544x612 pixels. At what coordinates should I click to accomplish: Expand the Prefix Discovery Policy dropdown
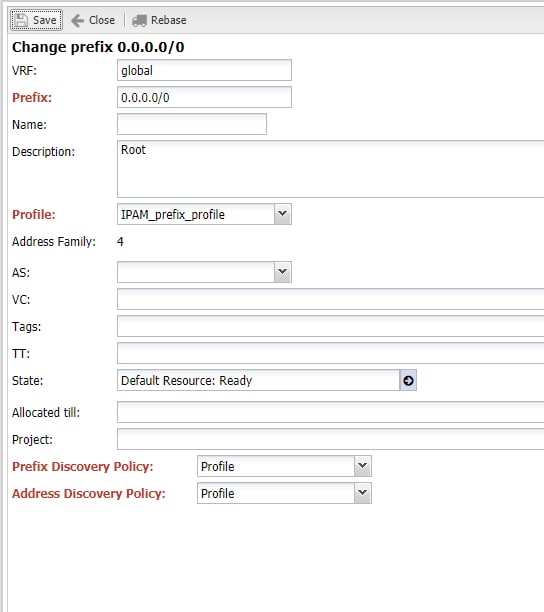tap(363, 466)
